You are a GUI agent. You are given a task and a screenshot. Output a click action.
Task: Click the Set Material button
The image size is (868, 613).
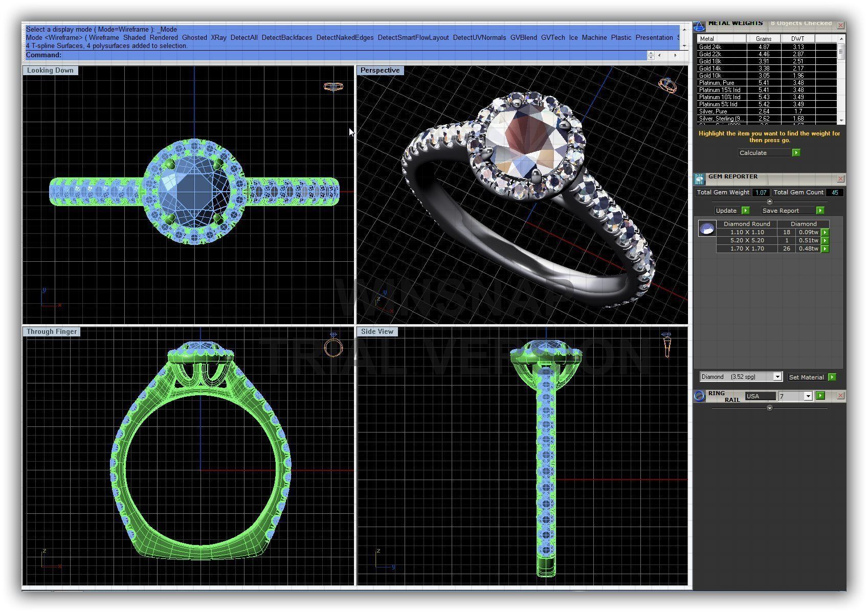pos(807,377)
